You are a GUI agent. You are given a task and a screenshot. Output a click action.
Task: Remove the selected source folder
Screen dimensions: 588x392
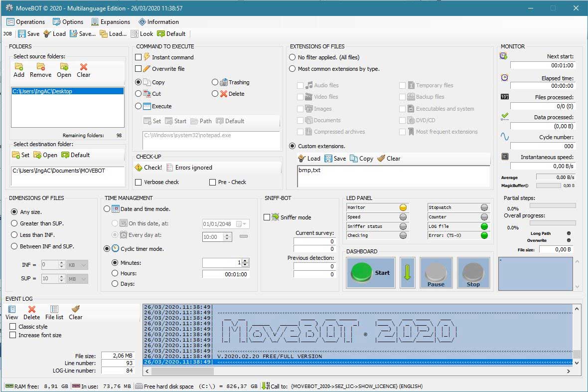40,70
